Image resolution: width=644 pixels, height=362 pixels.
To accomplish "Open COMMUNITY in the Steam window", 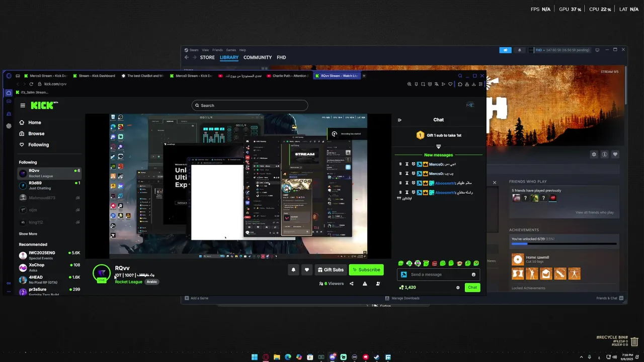I will pos(258,57).
